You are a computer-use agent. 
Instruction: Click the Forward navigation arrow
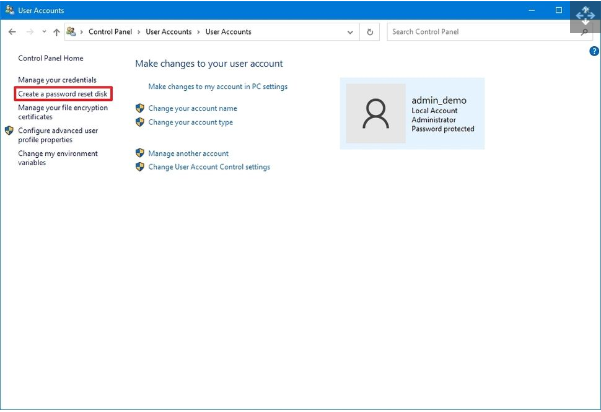click(x=28, y=32)
